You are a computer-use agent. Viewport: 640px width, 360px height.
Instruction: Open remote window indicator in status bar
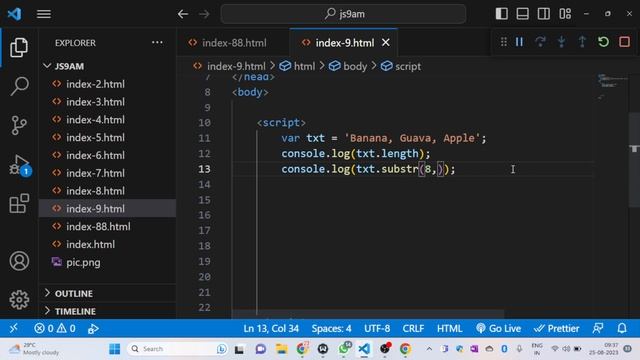tap(13, 328)
